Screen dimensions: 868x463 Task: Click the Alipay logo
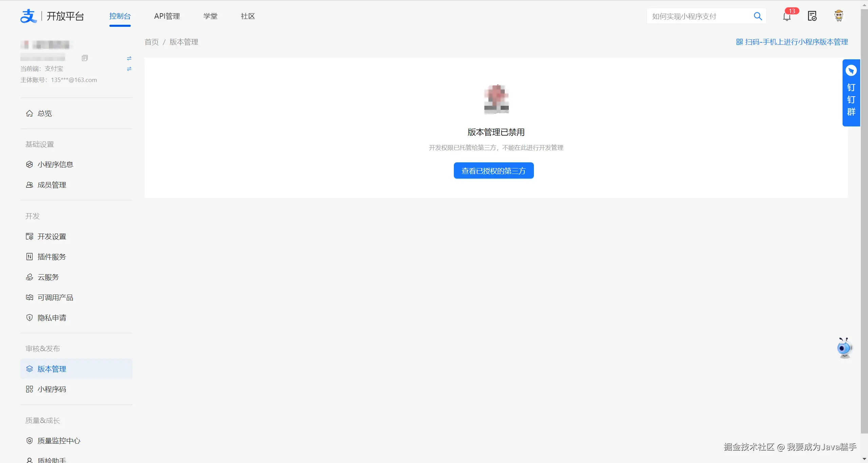[28, 16]
